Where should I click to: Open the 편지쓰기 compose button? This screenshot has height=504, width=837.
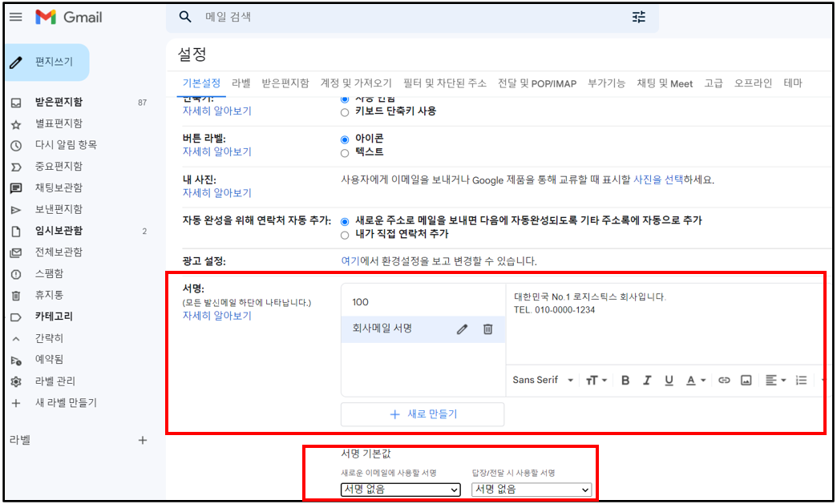tap(46, 62)
